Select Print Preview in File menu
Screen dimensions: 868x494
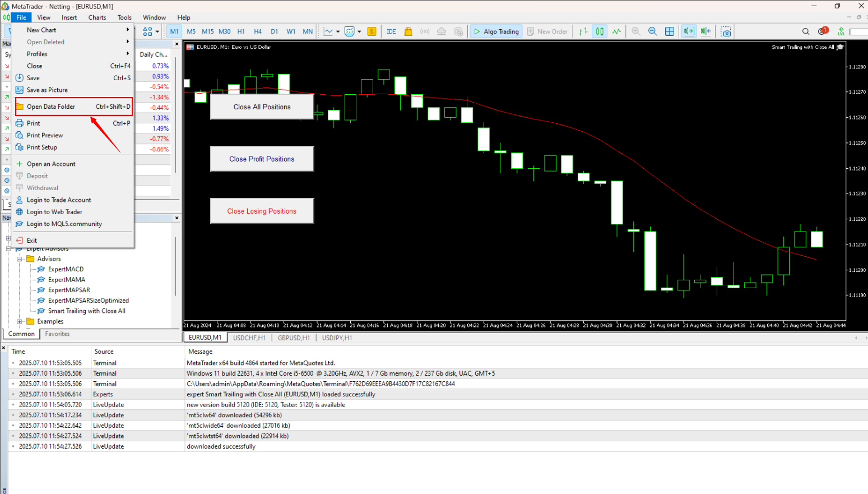(x=73, y=135)
